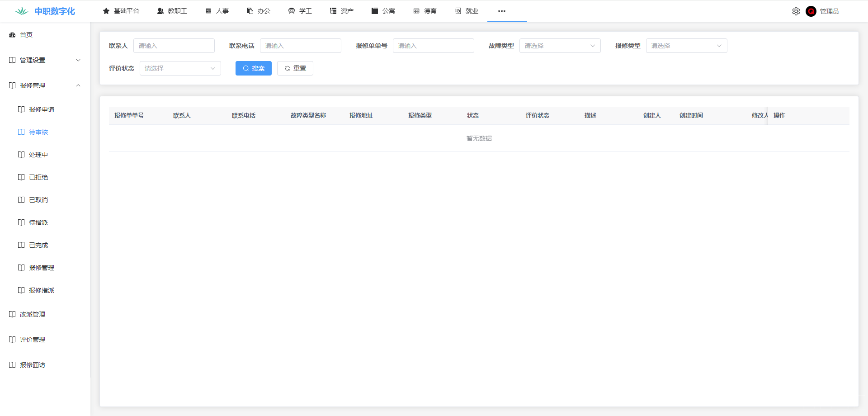The image size is (868, 416).
Task: Open the more menu ellipsis icon
Action: [x=501, y=11]
